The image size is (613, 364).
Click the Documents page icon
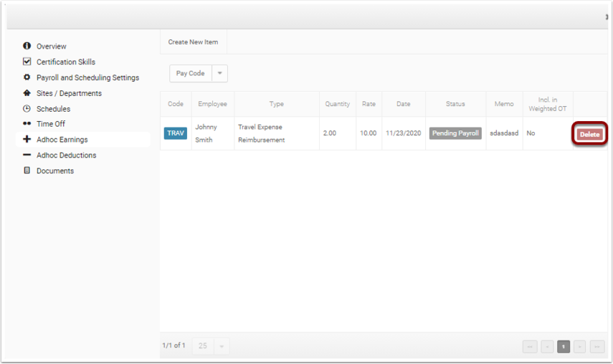point(27,171)
